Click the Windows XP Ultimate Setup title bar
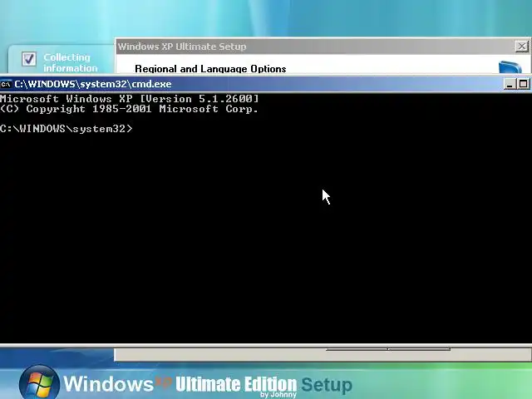The width and height of the screenshot is (532, 399). [323, 47]
